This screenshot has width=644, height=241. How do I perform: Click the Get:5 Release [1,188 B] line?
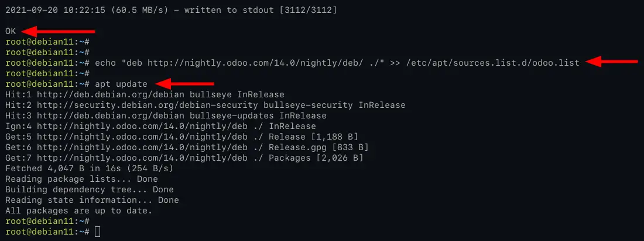(x=181, y=137)
